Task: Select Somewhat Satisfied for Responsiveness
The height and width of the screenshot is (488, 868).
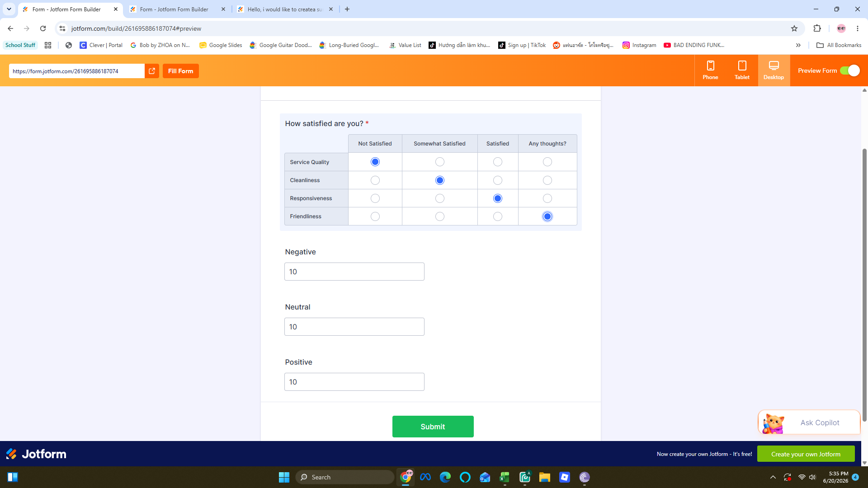Action: click(x=439, y=198)
